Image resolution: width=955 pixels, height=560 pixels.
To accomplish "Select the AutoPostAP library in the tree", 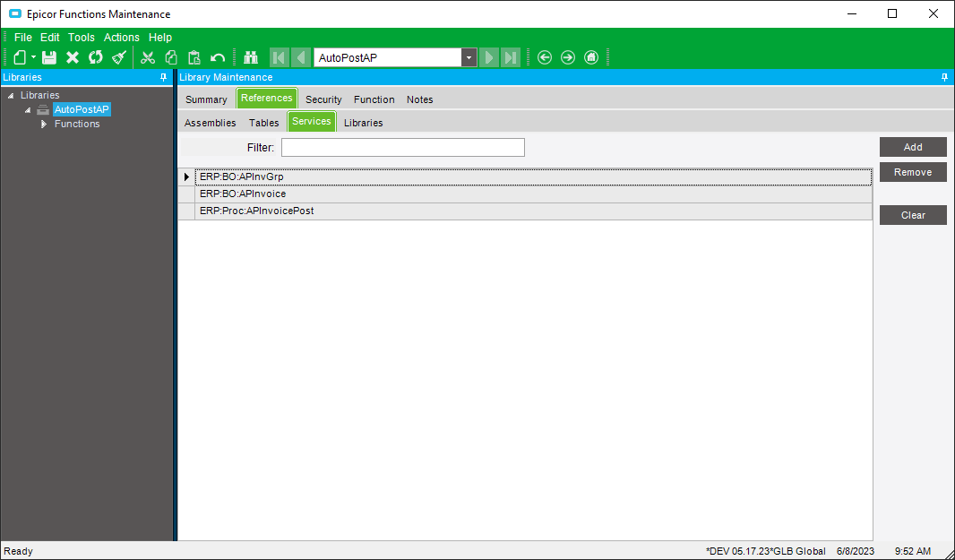I will click(x=82, y=109).
